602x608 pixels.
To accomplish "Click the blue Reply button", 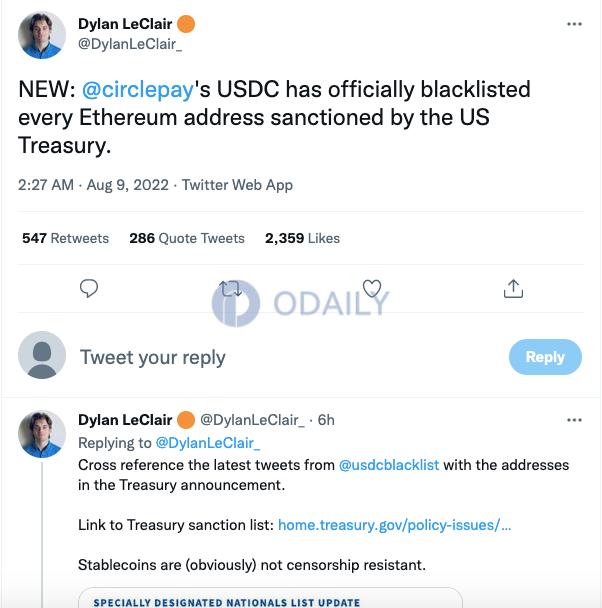I will click(x=545, y=357).
